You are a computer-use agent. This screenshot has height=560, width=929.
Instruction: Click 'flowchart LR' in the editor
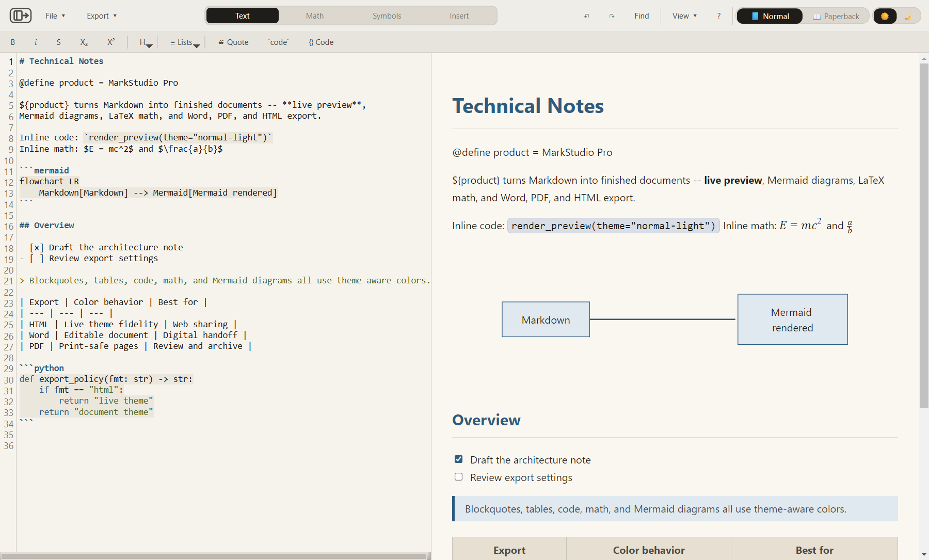[49, 181]
